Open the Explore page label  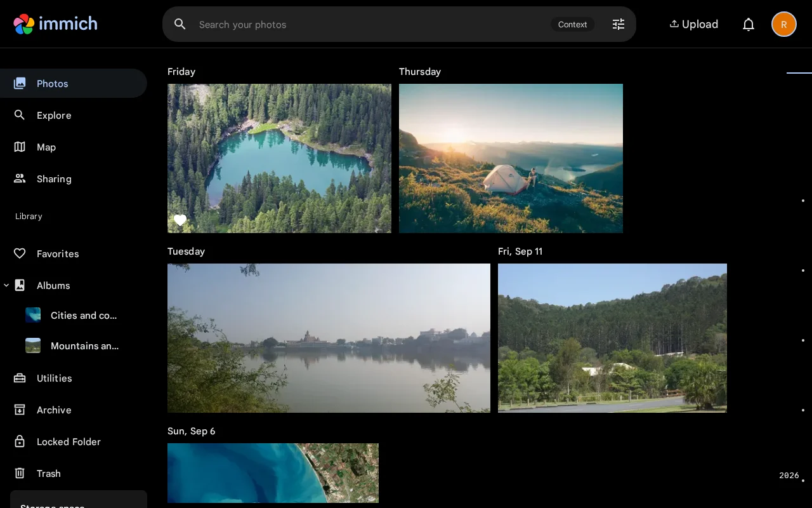pyautogui.click(x=54, y=115)
